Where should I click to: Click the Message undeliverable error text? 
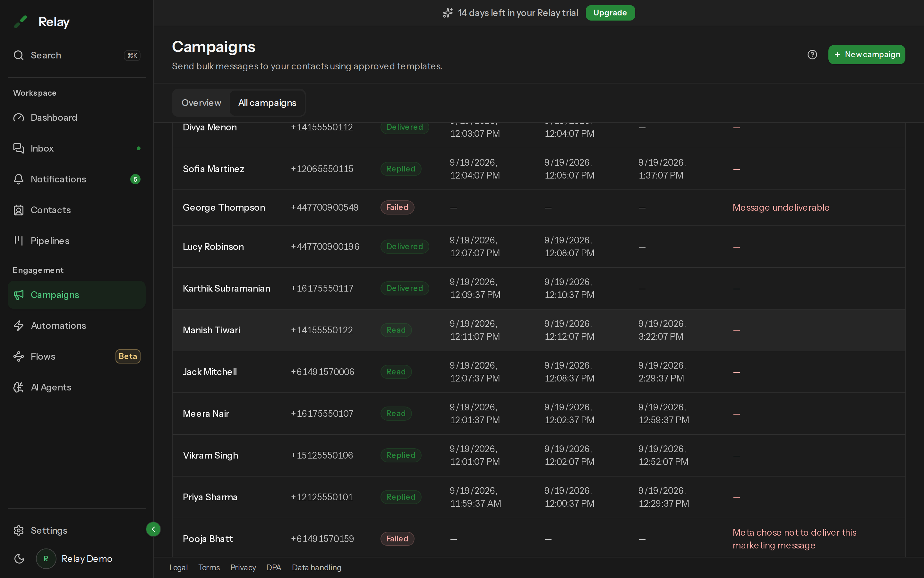[x=781, y=207]
